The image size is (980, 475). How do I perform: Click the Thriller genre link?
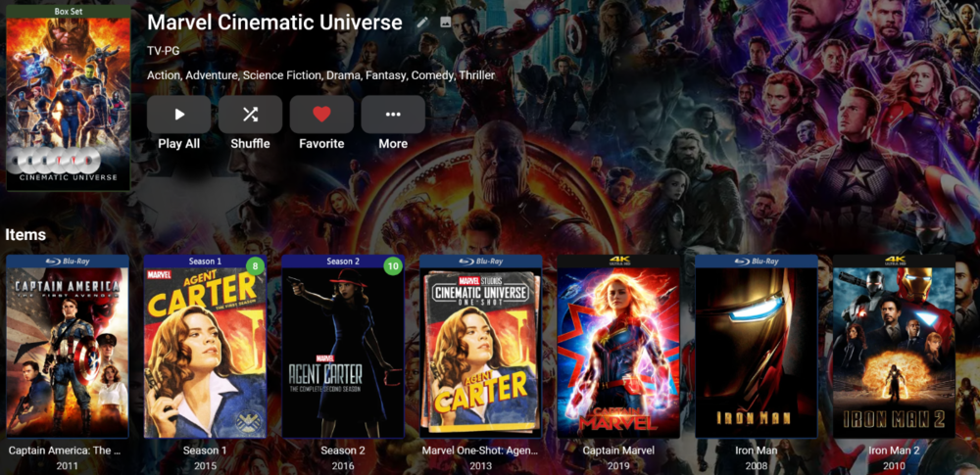(x=476, y=75)
